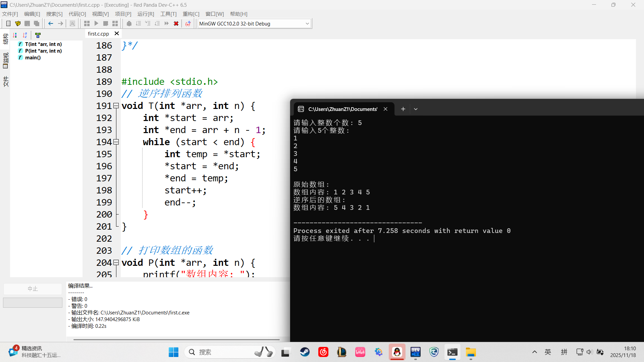The width and height of the screenshot is (644, 362).
Task: Click the debug bug icon
Action: point(129,23)
